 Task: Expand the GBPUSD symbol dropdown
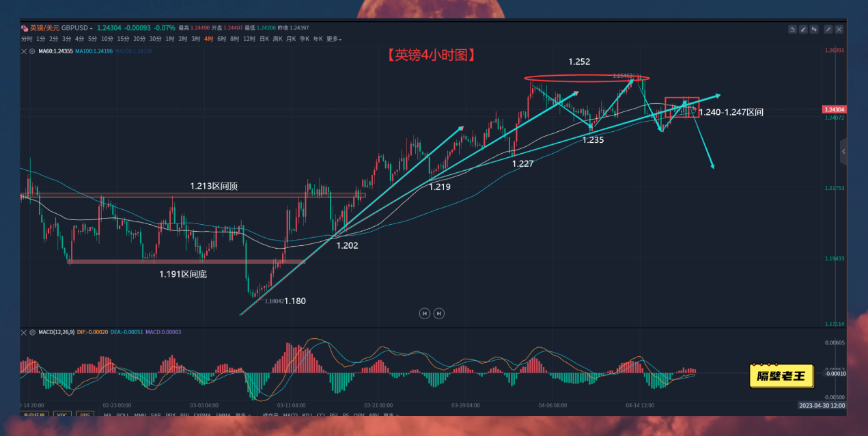point(92,28)
